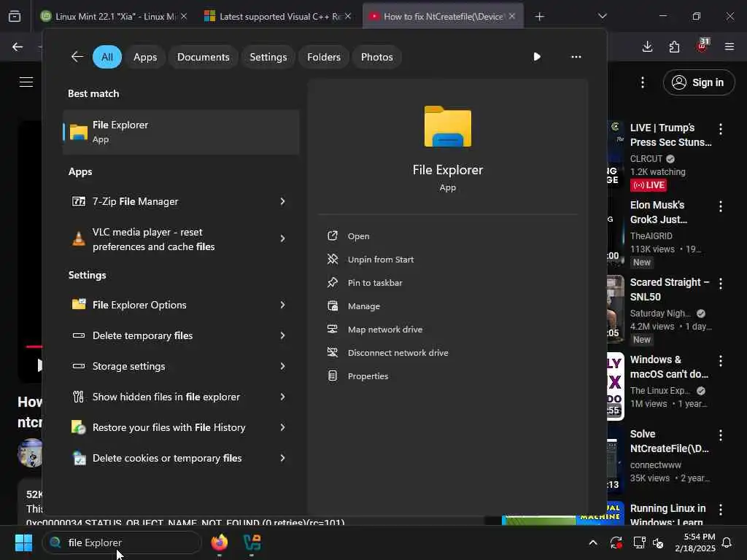Open the File Explorer best match result
The image size is (747, 560).
pyautogui.click(x=181, y=132)
